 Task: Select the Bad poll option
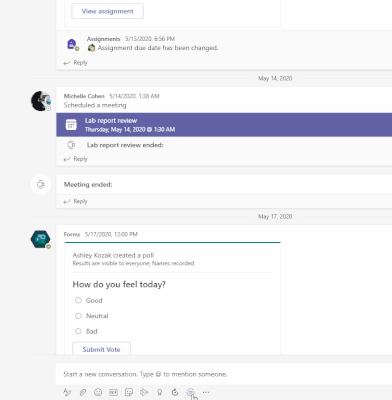[78, 331]
